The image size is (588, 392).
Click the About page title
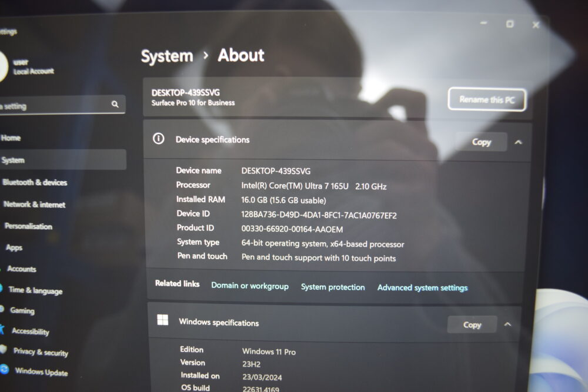240,55
